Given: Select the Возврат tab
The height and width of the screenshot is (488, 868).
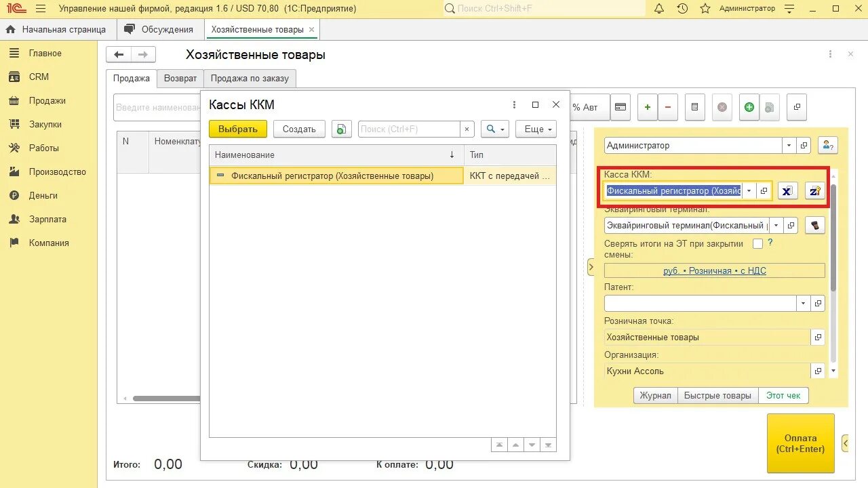Looking at the screenshot, I should pos(180,78).
